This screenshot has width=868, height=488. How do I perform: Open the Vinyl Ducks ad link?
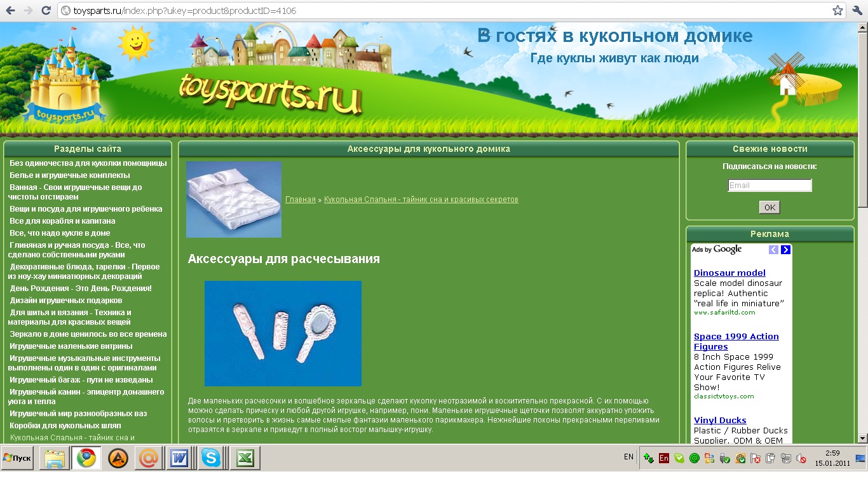[720, 421]
